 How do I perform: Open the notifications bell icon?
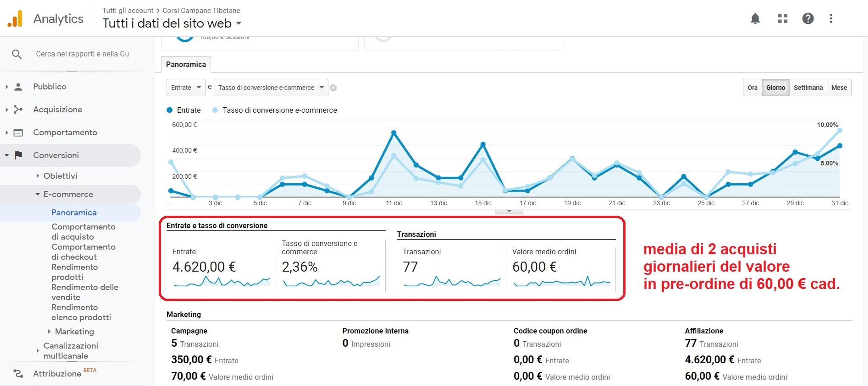point(755,19)
